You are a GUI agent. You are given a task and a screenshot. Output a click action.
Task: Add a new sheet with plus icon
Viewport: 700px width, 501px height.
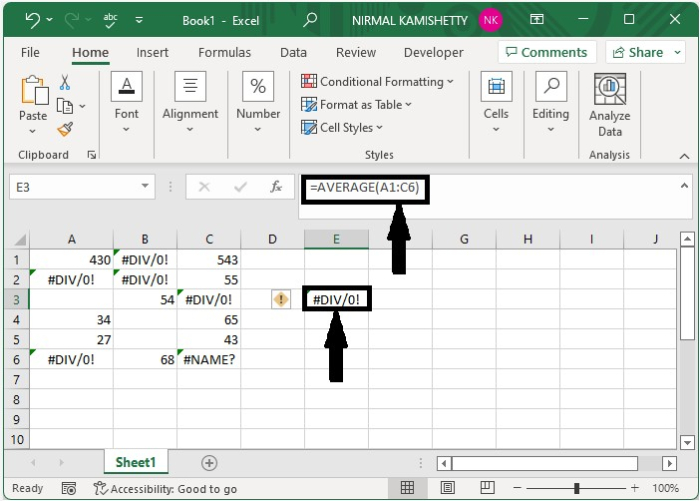click(x=209, y=463)
